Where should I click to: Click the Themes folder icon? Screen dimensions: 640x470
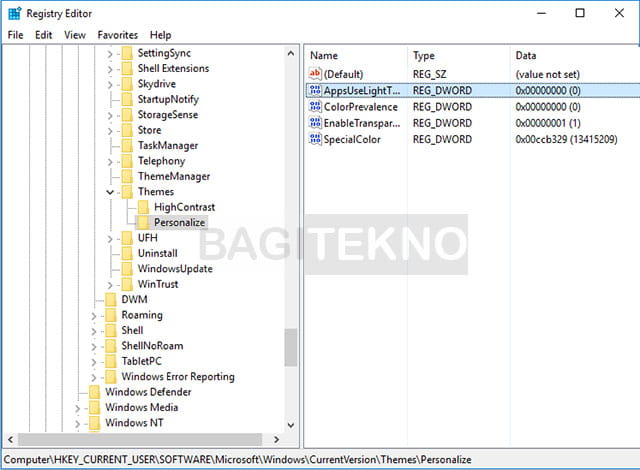click(127, 192)
